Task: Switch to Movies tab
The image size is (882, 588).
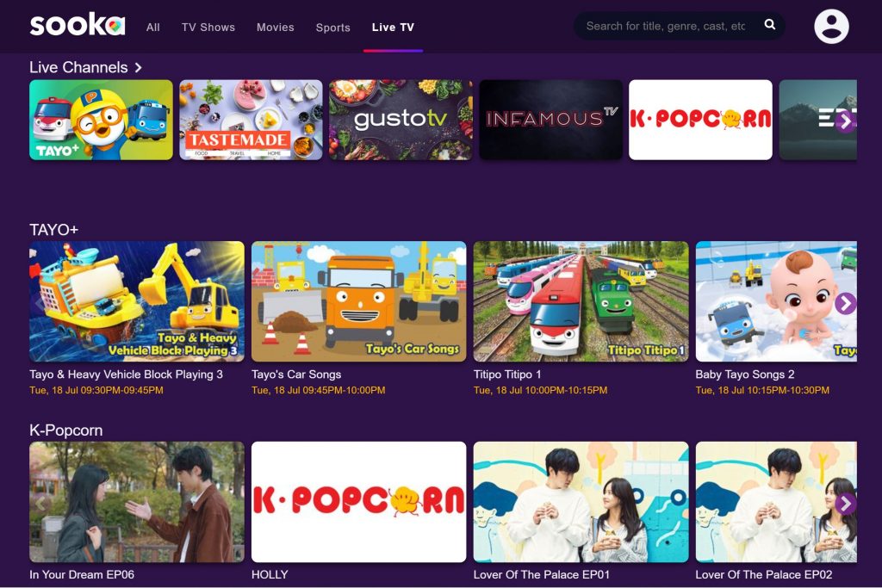Action: pyautogui.click(x=275, y=27)
